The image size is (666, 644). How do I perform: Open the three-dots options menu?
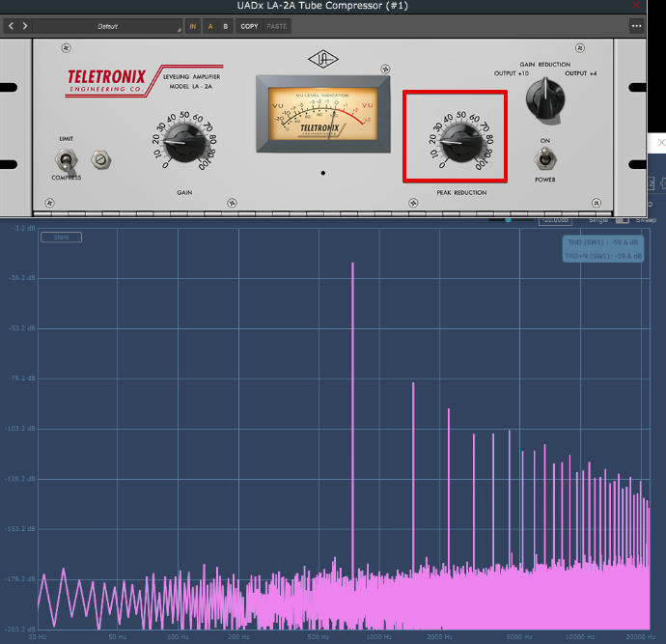[636, 26]
